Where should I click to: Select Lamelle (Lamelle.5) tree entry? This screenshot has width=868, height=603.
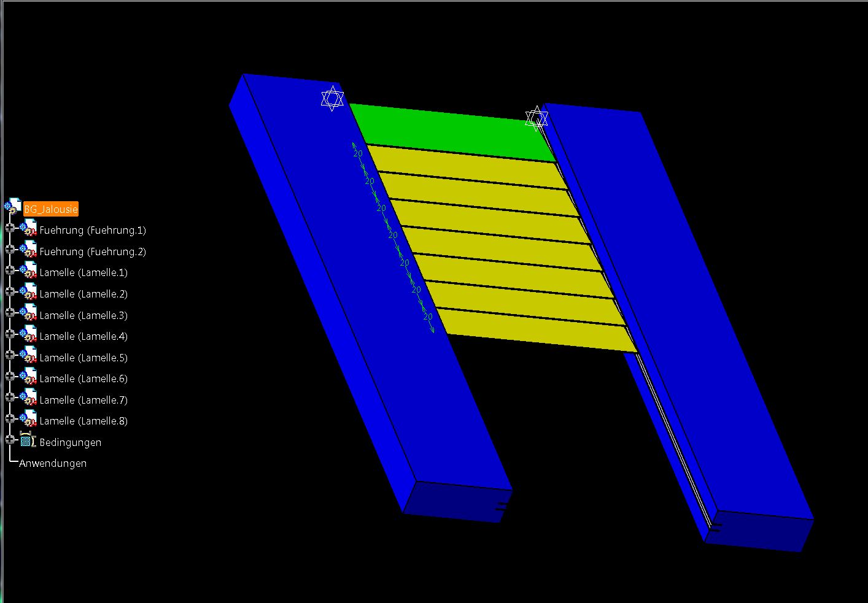[x=83, y=358]
